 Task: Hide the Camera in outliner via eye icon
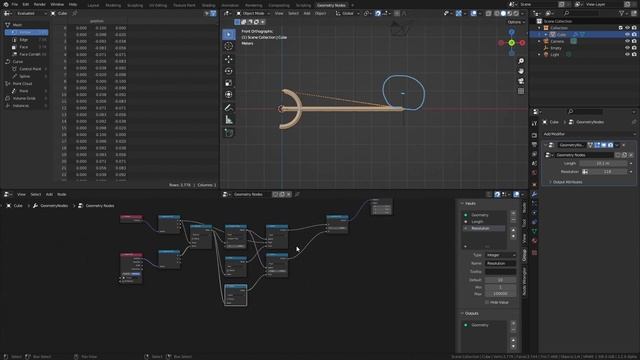[x=627, y=41]
